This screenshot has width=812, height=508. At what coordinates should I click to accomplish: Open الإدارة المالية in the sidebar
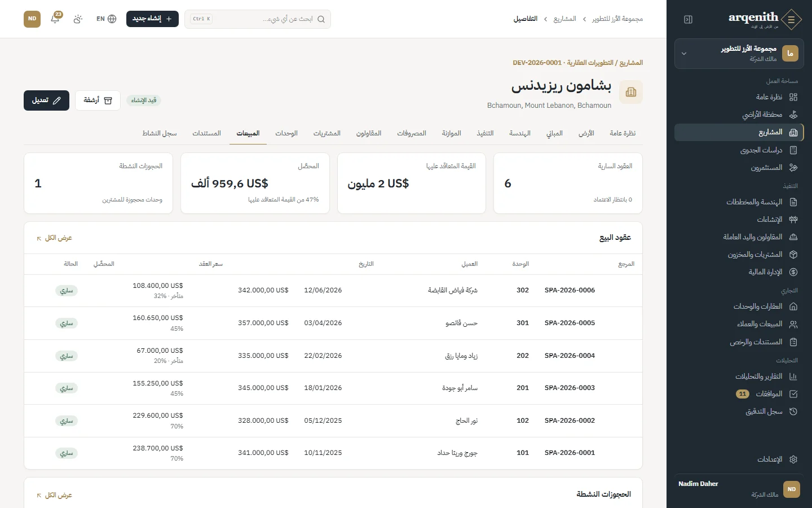(739, 272)
